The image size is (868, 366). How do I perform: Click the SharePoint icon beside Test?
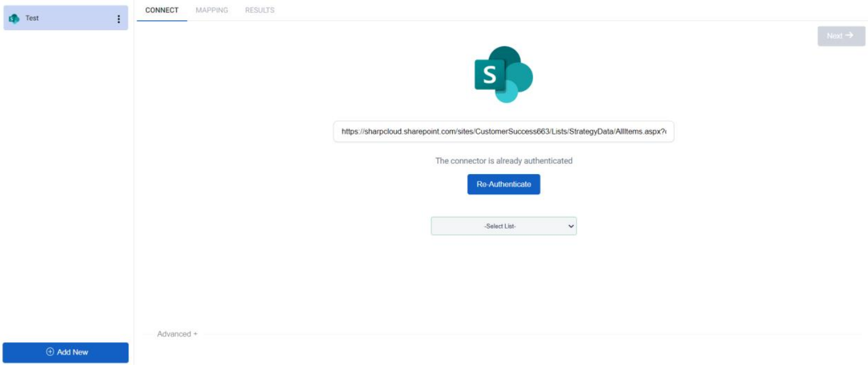(14, 18)
